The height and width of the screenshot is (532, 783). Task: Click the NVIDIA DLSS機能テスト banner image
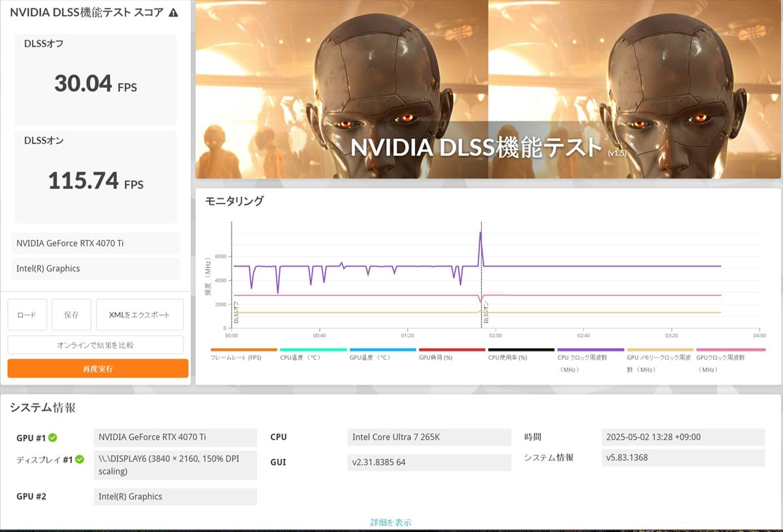[x=487, y=89]
